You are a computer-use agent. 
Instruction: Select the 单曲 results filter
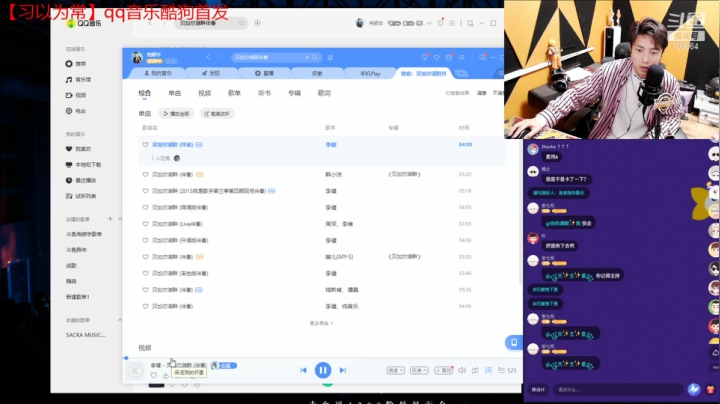[x=174, y=93]
